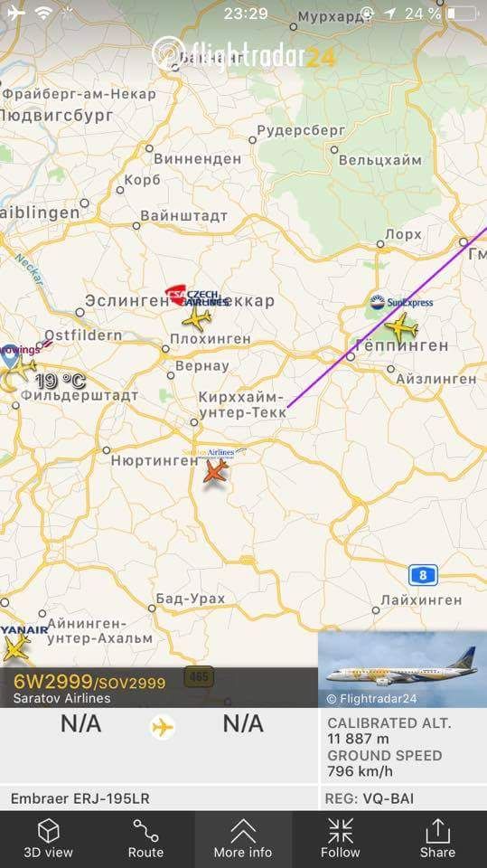Tap the Ryanair aircraft icon
The width and height of the screenshot is (487, 868).
[x=15, y=646]
